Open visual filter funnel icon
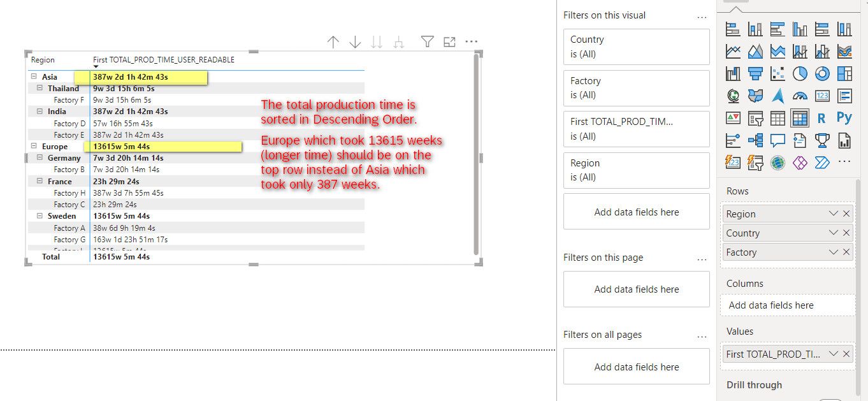The width and height of the screenshot is (868, 401). 428,42
